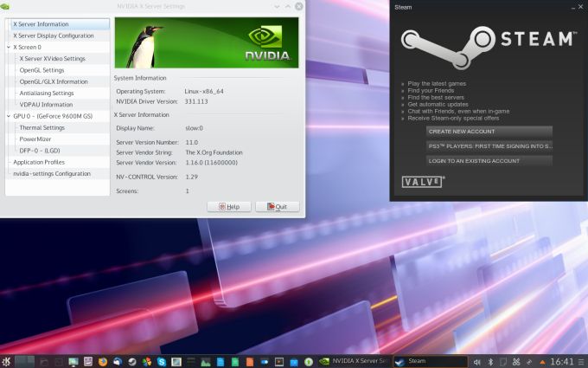Click the media player launcher icon

coord(279,362)
